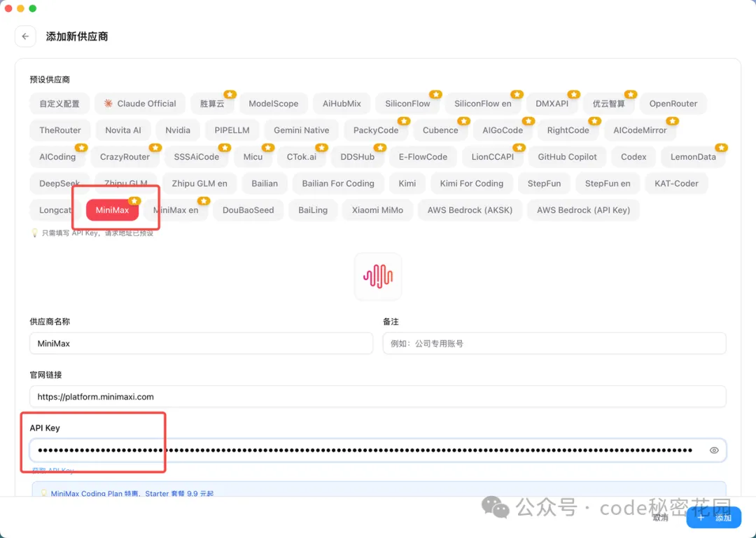Viewport: 756px width, 538px height.
Task: Choose the Bailian provider
Action: pyautogui.click(x=264, y=184)
